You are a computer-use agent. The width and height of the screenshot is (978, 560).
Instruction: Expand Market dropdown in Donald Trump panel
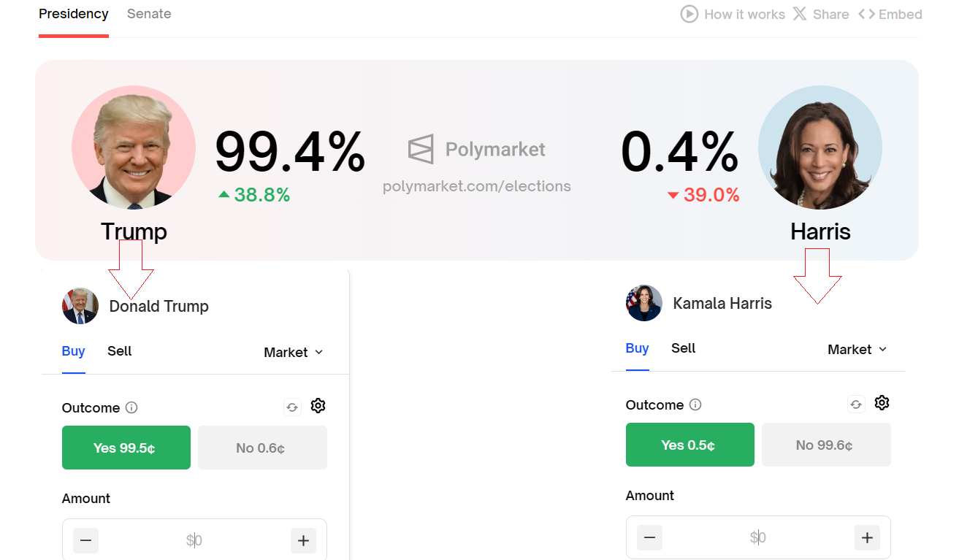(x=294, y=352)
